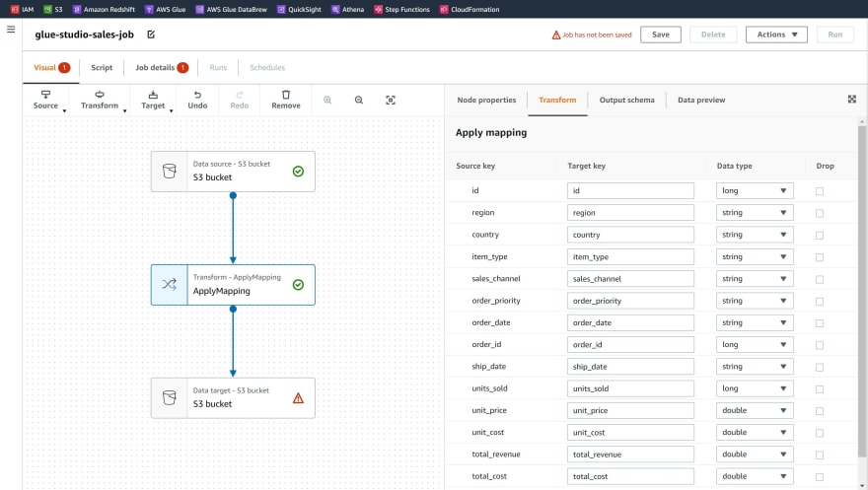Viewport: 868px width, 490px height.
Task: Click the Run button
Action: 834,35
